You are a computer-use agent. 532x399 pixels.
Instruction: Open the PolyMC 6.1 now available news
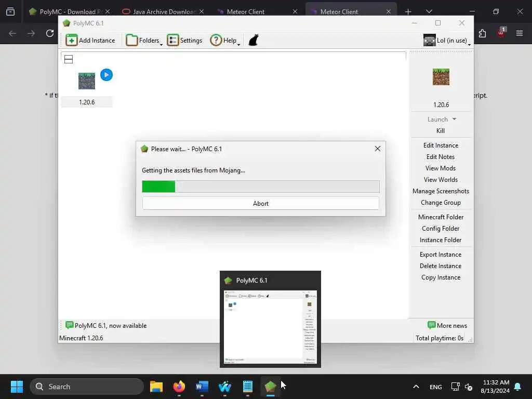106,325
